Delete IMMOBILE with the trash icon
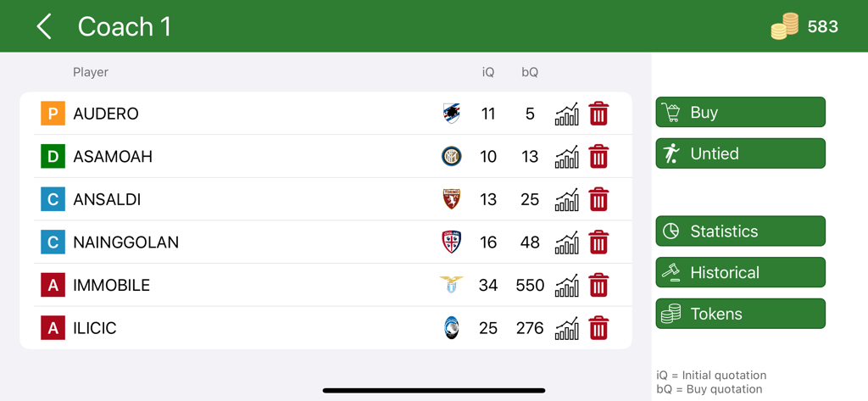The height and width of the screenshot is (401, 868). (x=598, y=286)
